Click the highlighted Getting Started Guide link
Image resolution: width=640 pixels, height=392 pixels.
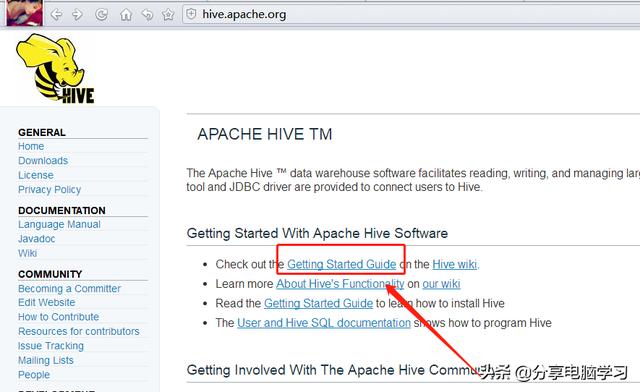pos(342,264)
